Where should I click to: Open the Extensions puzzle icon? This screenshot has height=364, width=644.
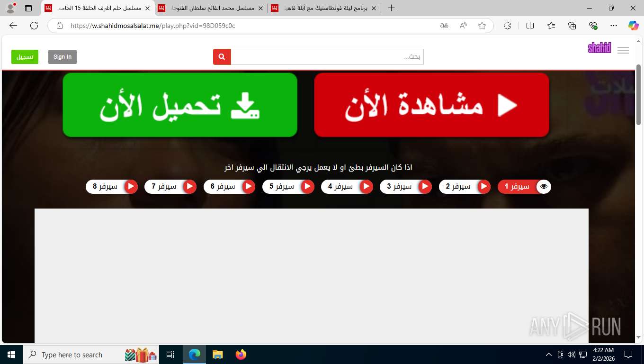point(508,26)
